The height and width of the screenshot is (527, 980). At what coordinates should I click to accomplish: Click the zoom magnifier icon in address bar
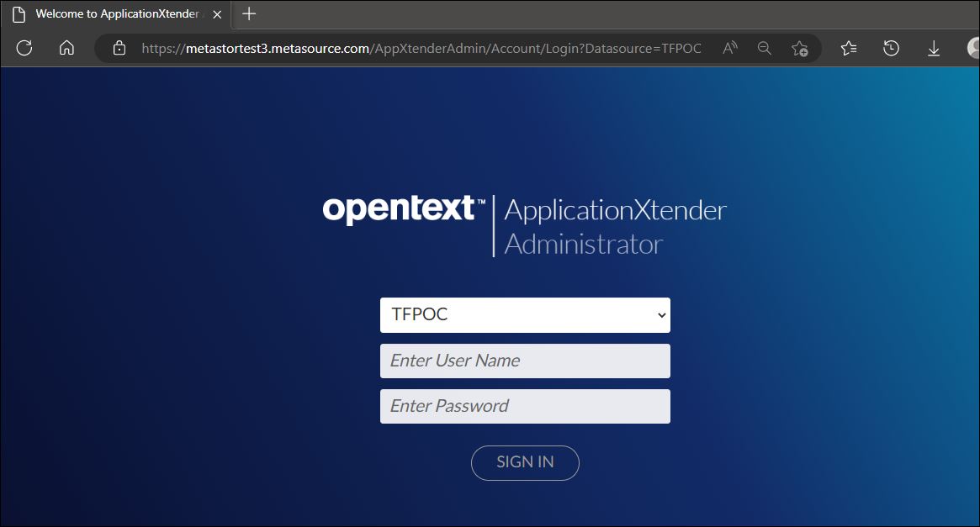click(x=765, y=48)
